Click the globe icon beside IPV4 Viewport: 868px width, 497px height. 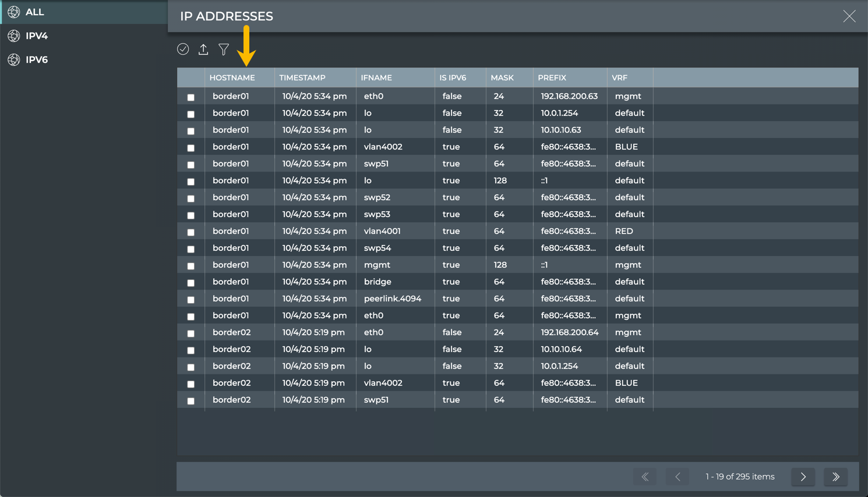point(13,35)
